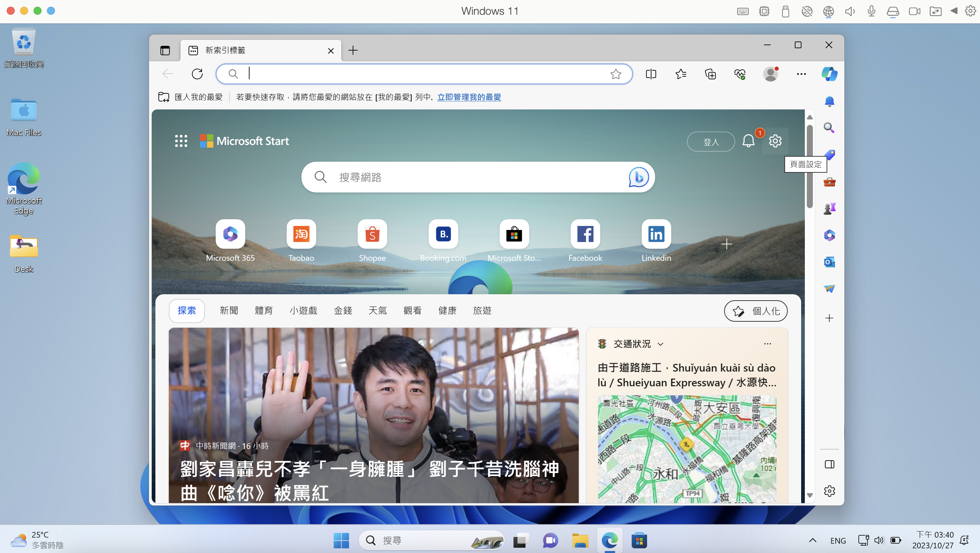Open sidebar Tools briefcase icon
980x553 pixels.
tap(829, 182)
